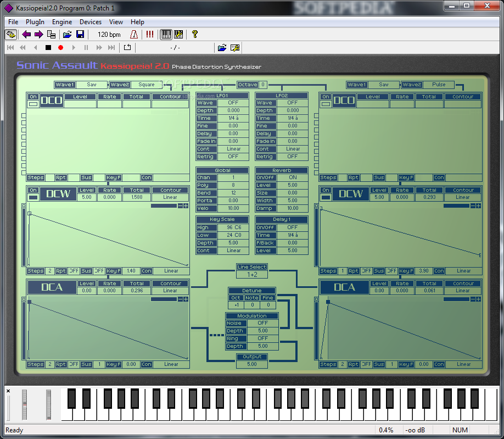Skip to end with transport button
The image size is (504, 439).
pyautogui.click(x=111, y=48)
